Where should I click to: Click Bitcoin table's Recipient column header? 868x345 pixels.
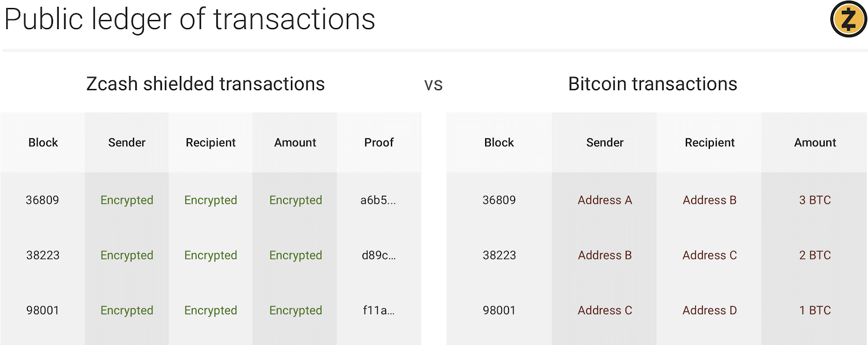click(x=710, y=143)
